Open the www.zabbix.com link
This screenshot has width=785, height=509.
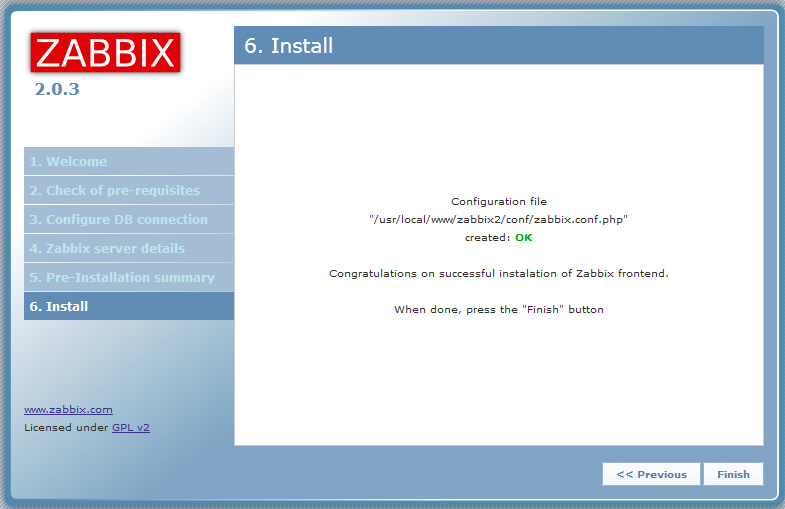[68, 409]
